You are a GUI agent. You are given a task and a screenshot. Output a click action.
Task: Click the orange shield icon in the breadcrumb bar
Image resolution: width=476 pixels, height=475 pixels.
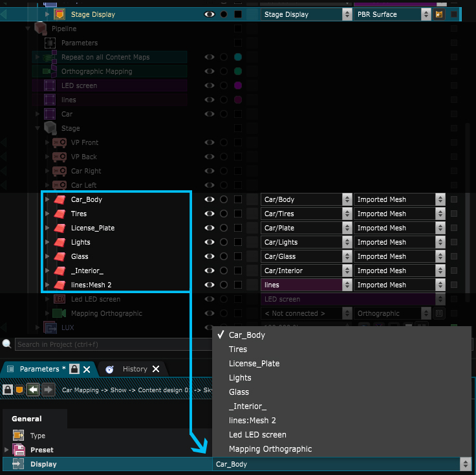pos(19,390)
